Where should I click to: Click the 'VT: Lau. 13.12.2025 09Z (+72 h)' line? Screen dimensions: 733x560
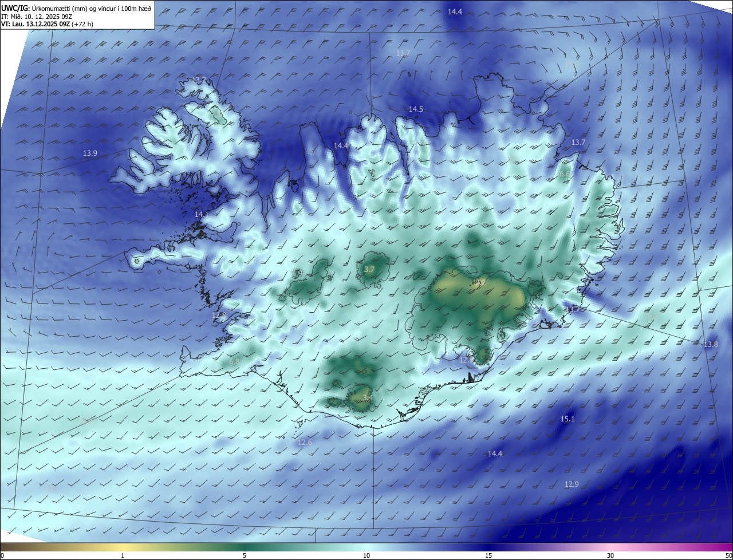click(48, 24)
